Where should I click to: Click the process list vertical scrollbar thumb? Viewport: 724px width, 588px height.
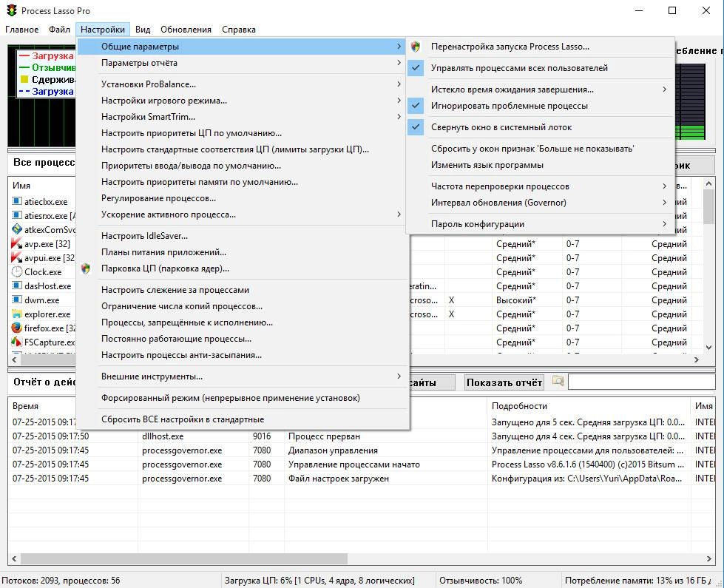click(708, 206)
